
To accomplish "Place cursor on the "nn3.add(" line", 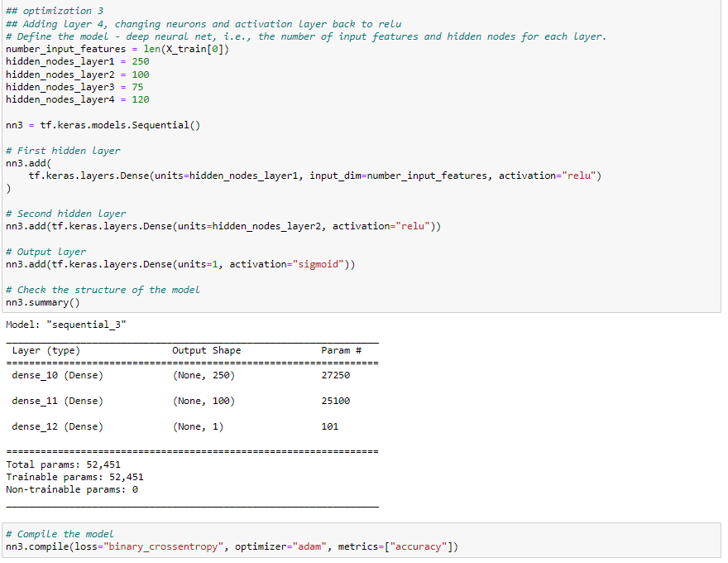I will pyautogui.click(x=29, y=163).
